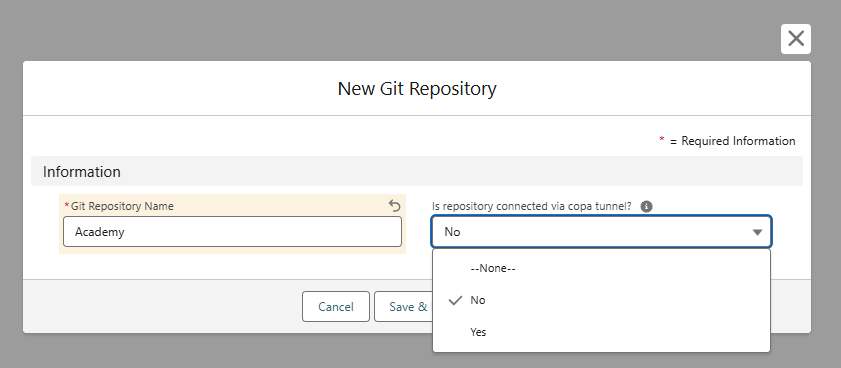Click the checkmark beside the No option
The width and height of the screenshot is (841, 368).
(x=455, y=300)
